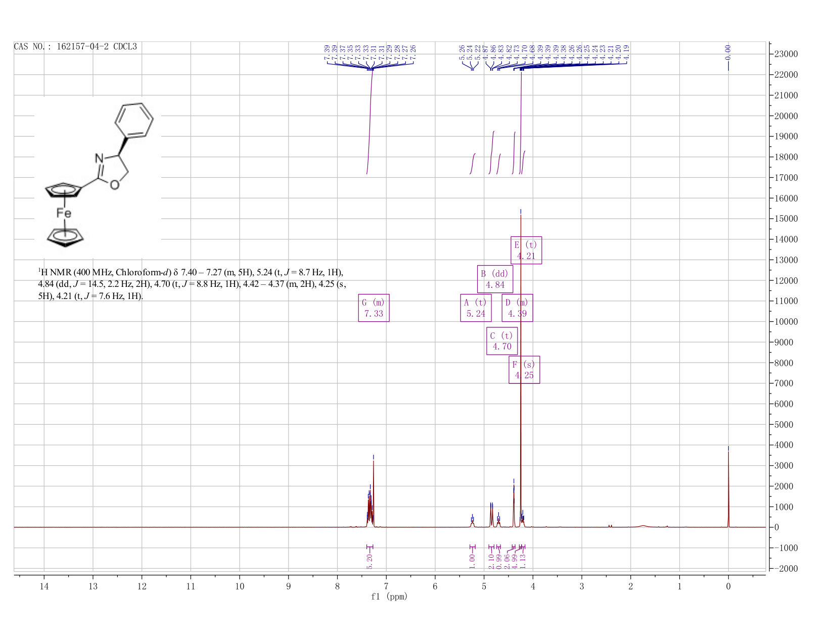
Task: Click the x-axis tick label 8
Action: tap(337, 586)
